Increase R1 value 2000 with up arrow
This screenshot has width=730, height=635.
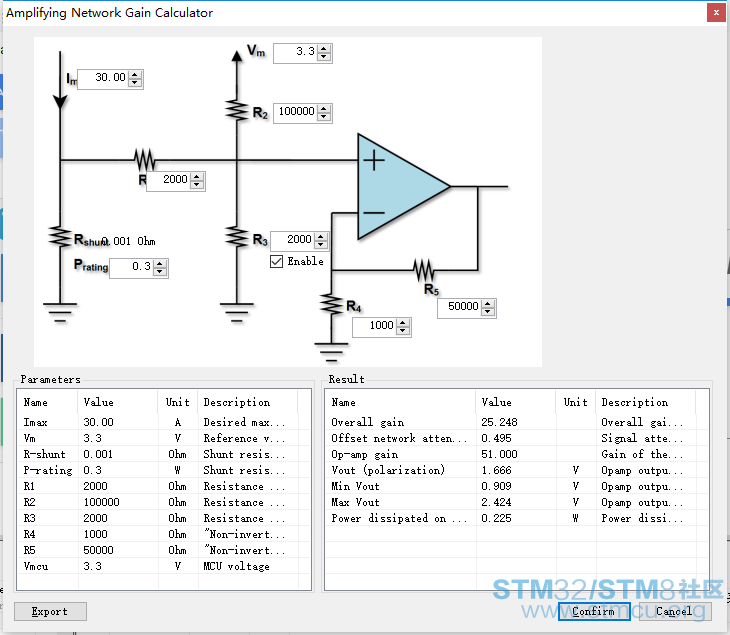pos(196,176)
